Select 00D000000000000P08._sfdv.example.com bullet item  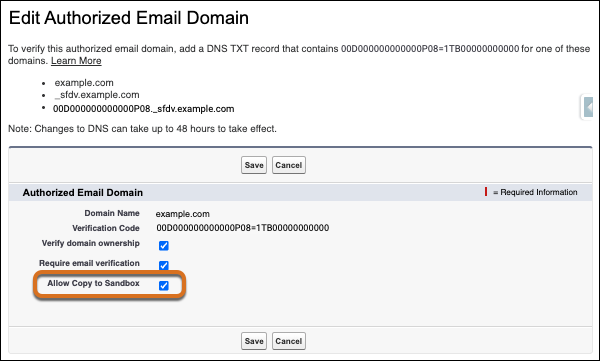click(x=143, y=109)
